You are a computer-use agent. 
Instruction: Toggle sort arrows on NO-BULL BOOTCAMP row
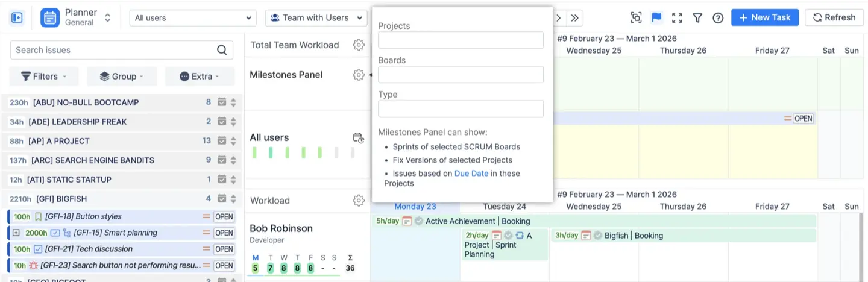233,102
